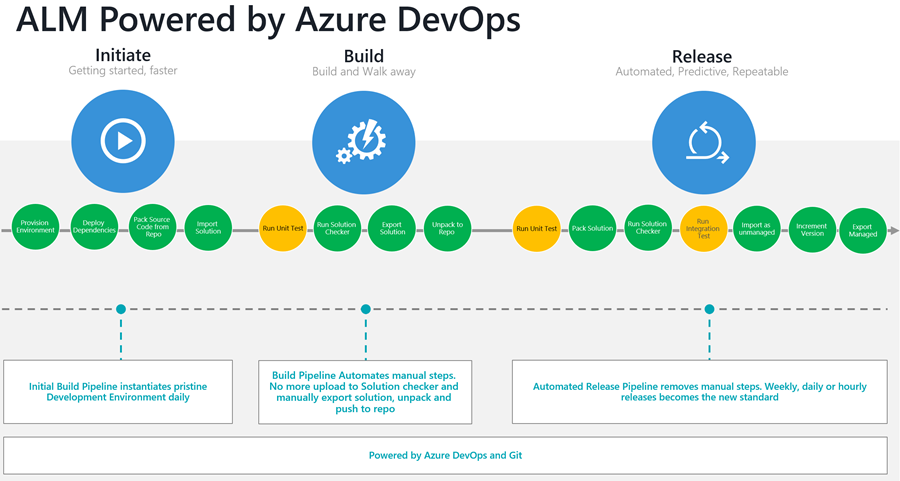Click the Initiate play icon circle

(123, 141)
